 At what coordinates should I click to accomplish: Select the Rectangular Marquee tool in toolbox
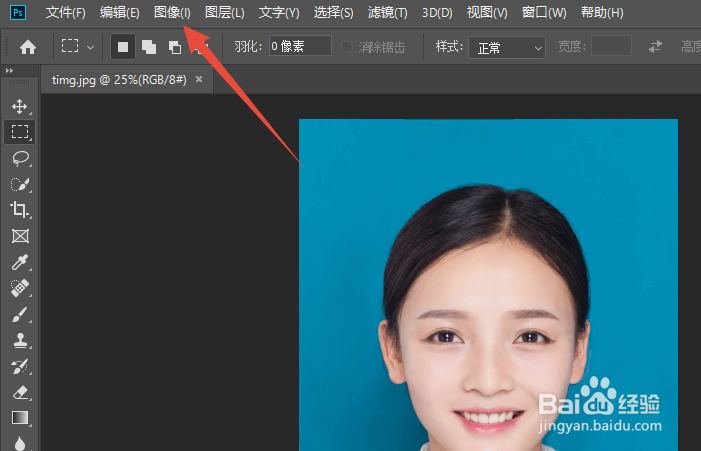click(20, 132)
